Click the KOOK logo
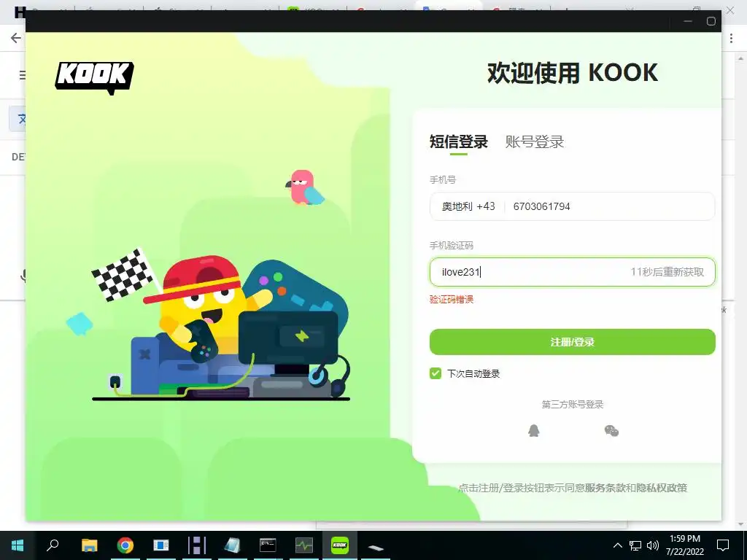This screenshot has height=560, width=747. pyautogui.click(x=94, y=77)
